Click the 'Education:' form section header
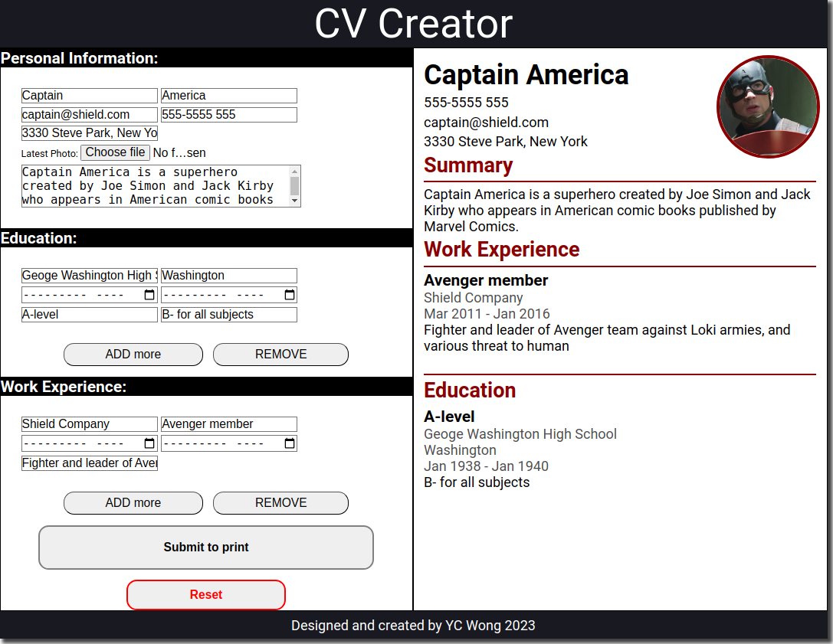Image resolution: width=833 pixels, height=644 pixels. click(x=39, y=238)
